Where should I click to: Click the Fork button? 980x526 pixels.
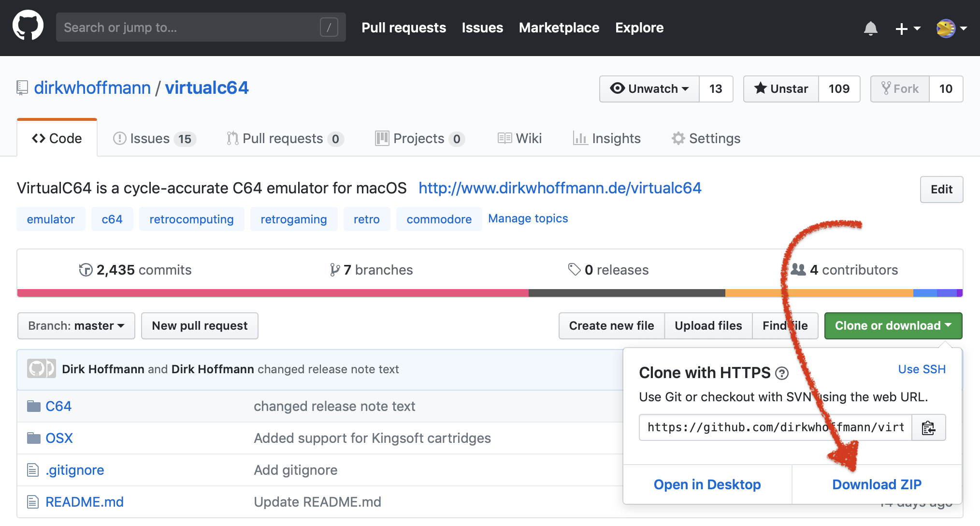point(900,88)
